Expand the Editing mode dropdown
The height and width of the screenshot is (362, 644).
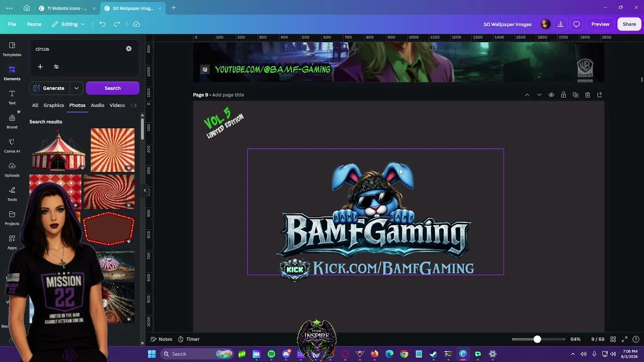coord(68,24)
